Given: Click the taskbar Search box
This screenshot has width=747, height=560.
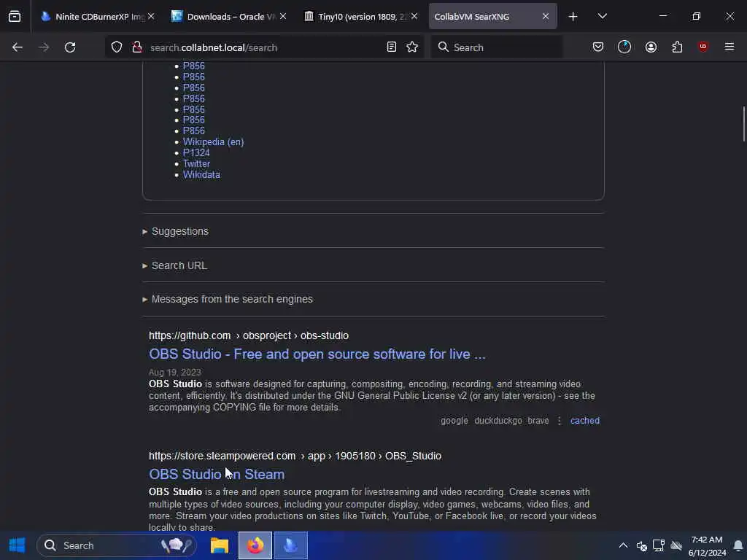Looking at the screenshot, I should click(117, 545).
